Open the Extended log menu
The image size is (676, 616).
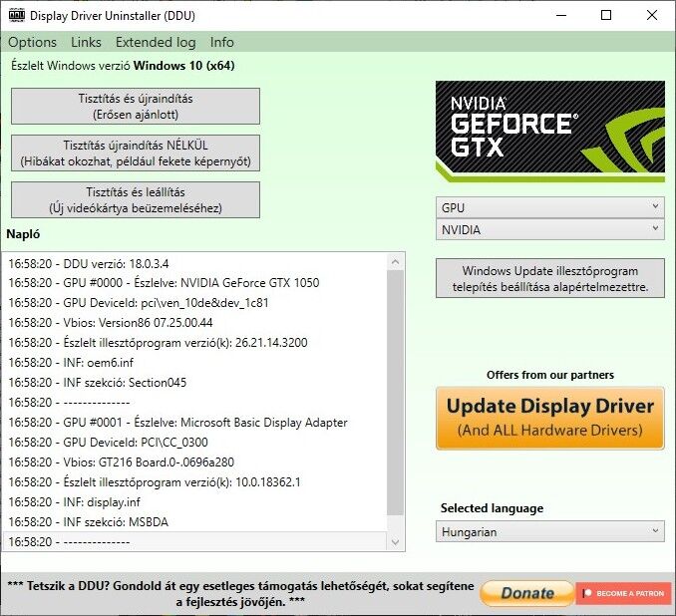(x=156, y=42)
